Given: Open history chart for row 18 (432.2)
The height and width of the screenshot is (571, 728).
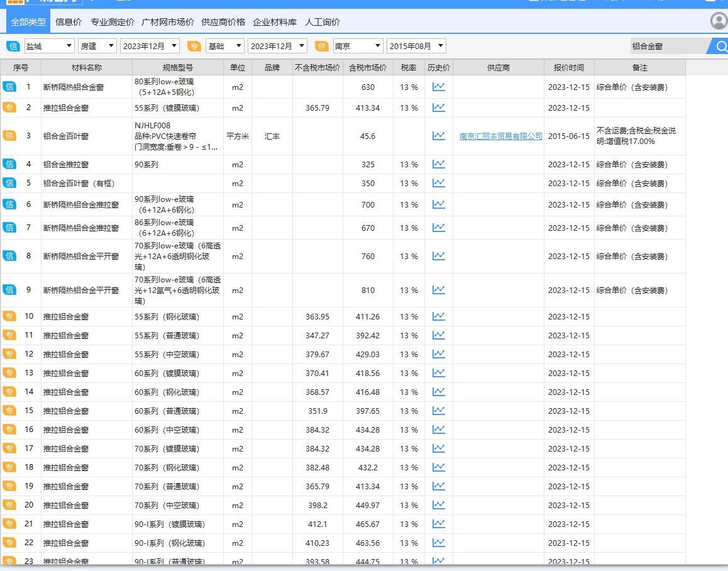Looking at the screenshot, I should pos(439,467).
